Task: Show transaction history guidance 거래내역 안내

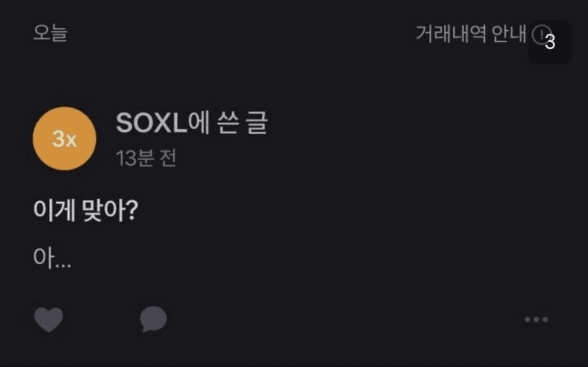Action: pos(470,33)
